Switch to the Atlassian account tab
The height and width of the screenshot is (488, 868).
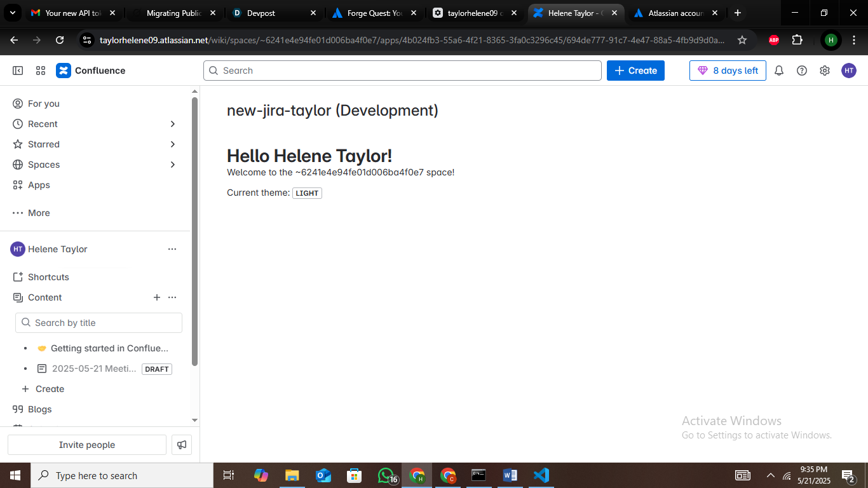click(677, 13)
